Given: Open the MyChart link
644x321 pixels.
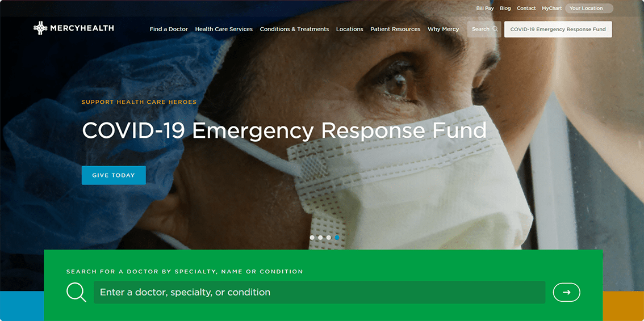Looking at the screenshot, I should [x=551, y=8].
